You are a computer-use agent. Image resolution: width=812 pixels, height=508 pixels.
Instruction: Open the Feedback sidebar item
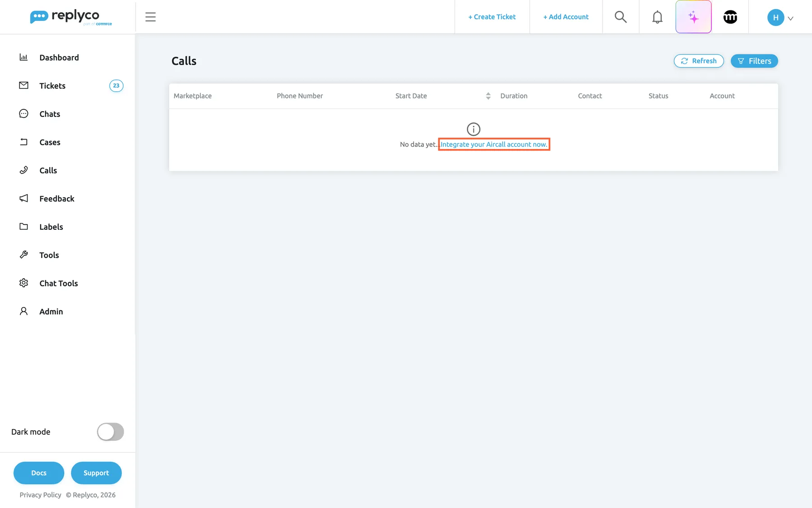click(x=57, y=199)
